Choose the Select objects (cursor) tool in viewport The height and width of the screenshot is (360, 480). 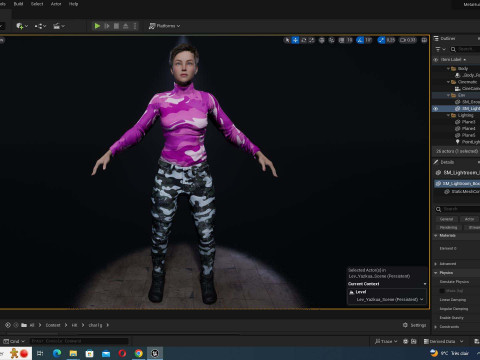coord(287,40)
